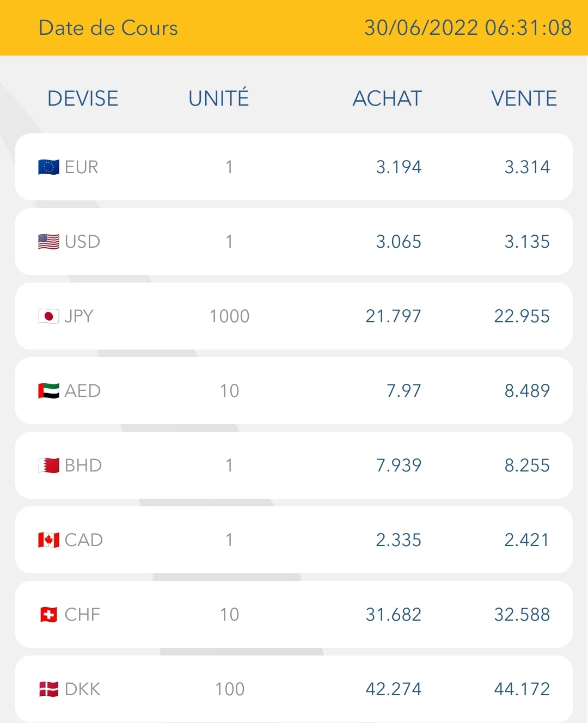This screenshot has height=723, width=588.
Task: Select the UNITÉ column header
Action: pos(219,98)
